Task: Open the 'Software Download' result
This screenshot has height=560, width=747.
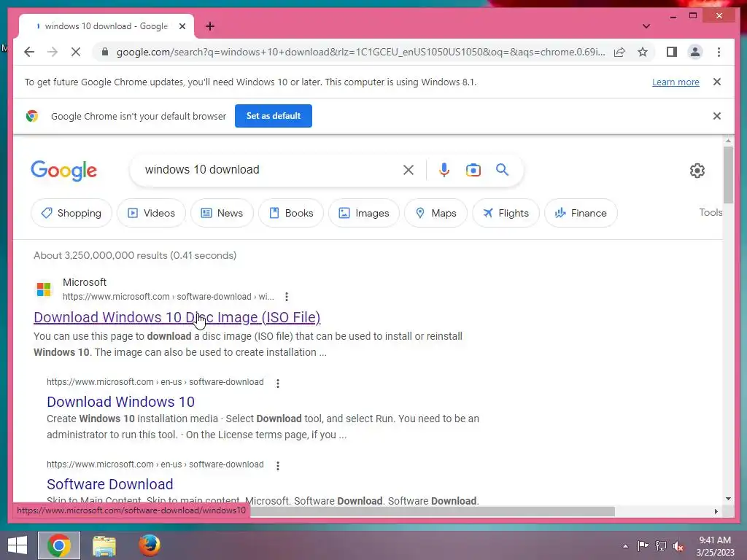Action: pyautogui.click(x=109, y=484)
